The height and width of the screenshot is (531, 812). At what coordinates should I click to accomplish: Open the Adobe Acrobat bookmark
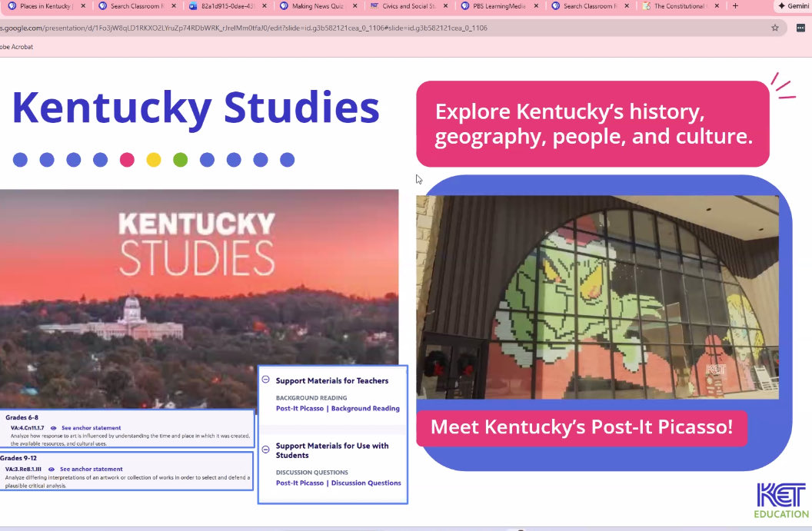tap(17, 47)
